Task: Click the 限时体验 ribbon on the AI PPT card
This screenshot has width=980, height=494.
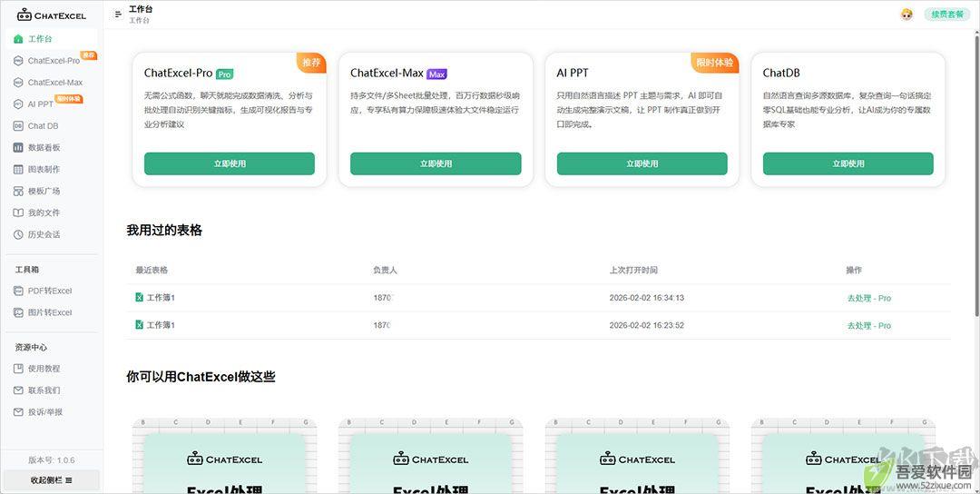Action: (x=716, y=63)
